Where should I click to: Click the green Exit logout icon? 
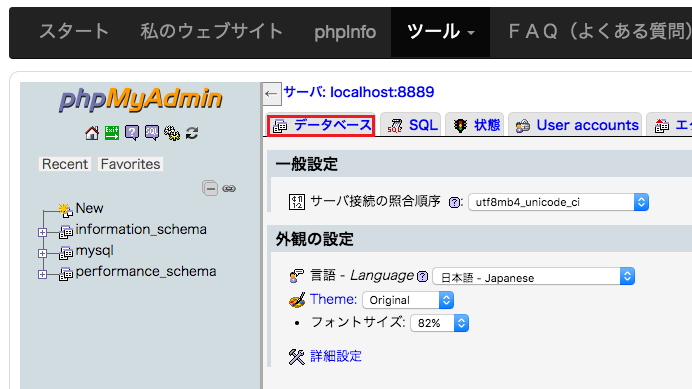pos(112,133)
